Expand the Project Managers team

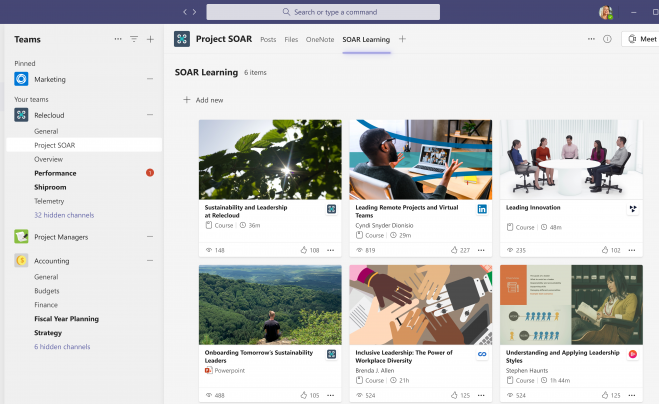pos(150,237)
